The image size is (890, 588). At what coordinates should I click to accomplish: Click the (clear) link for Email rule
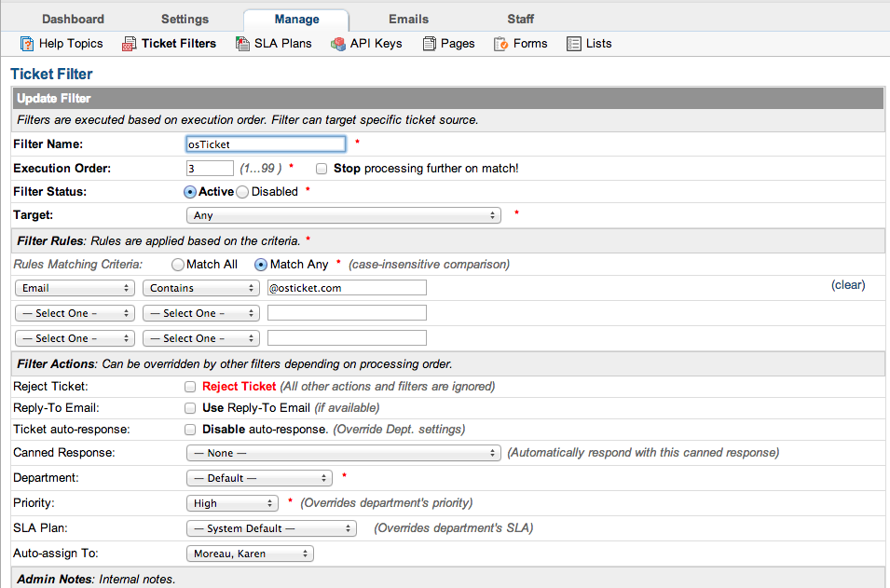848,285
